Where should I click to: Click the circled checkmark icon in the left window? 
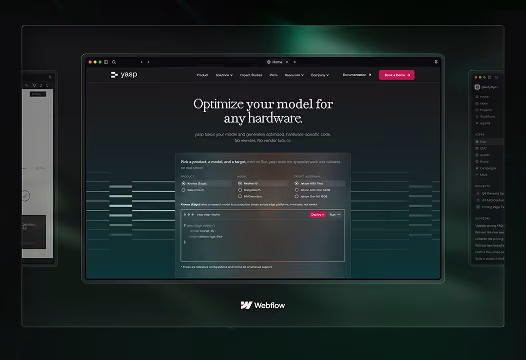(x=25, y=196)
